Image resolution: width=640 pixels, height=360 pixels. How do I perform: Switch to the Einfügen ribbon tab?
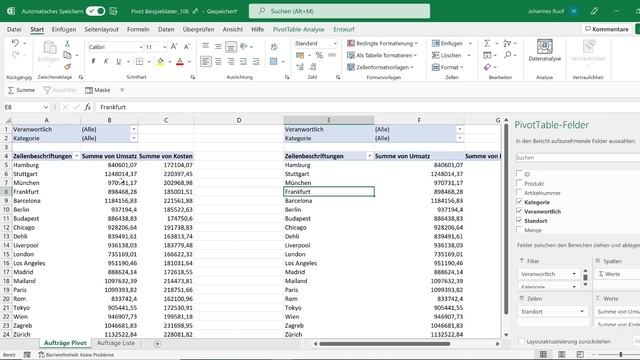tap(64, 29)
